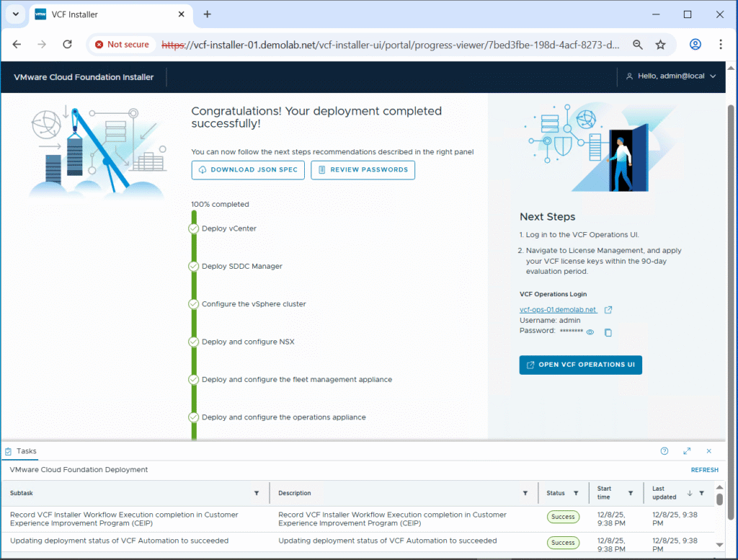This screenshot has height=560, width=738.
Task: Reload the page using the browser refresh icon
Action: coord(67,45)
